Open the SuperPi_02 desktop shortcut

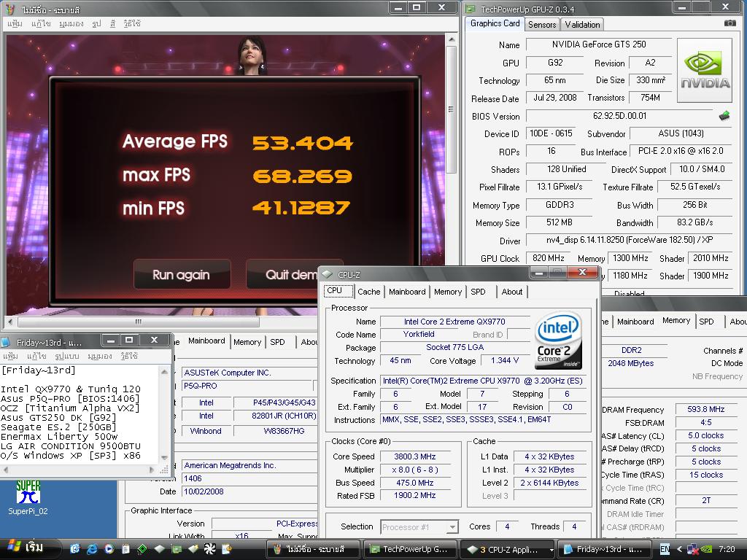(x=28, y=498)
